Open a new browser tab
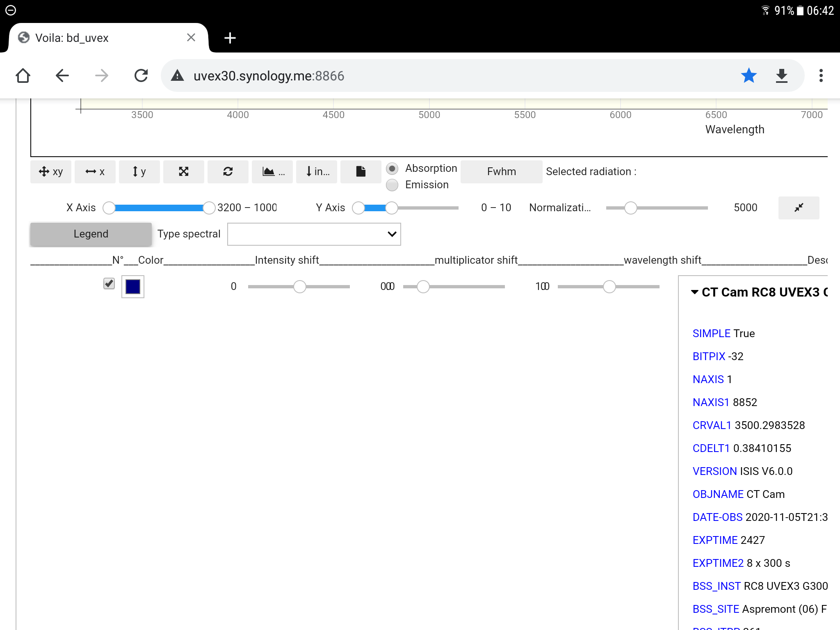This screenshot has height=630, width=840. [230, 38]
